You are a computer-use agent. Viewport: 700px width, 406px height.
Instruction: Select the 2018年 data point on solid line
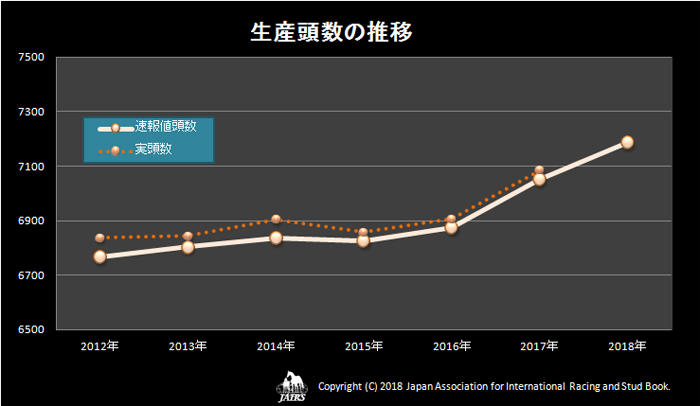(x=627, y=142)
